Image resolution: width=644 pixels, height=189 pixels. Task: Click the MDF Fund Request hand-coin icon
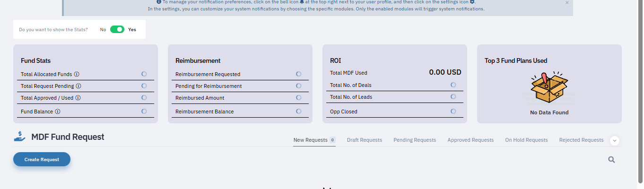pos(20,137)
